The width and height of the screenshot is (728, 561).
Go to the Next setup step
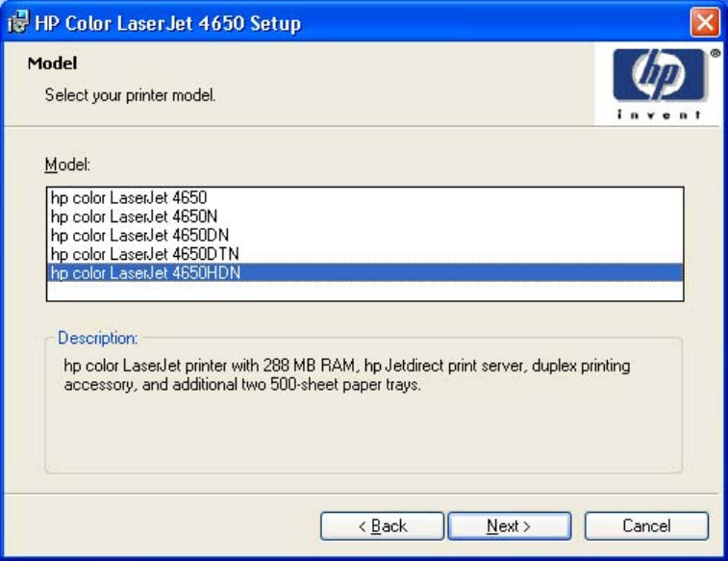click(510, 525)
